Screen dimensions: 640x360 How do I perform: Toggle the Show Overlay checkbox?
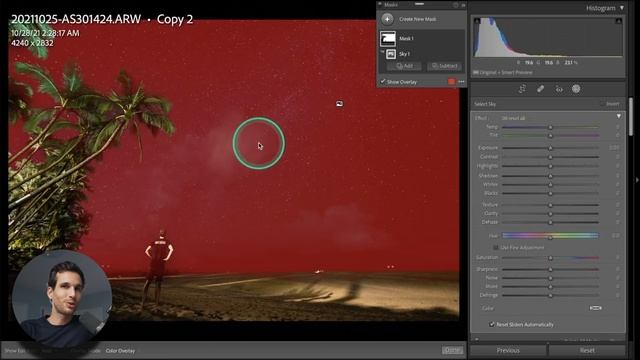coord(382,82)
